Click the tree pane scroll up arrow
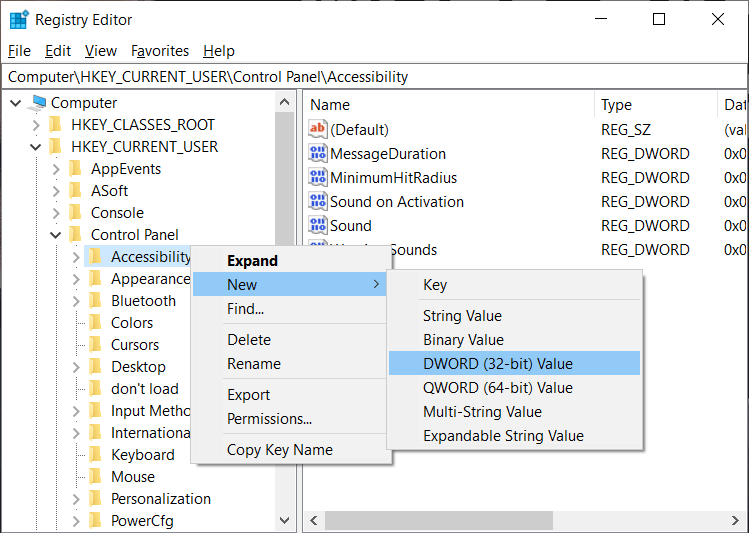The image size is (749, 533). 285,102
